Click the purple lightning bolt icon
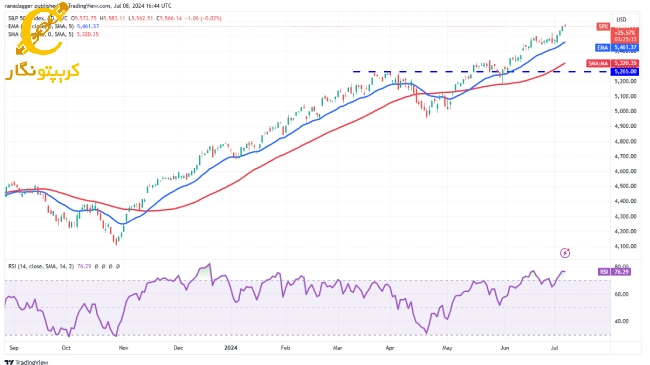The width and height of the screenshot is (650, 365). pyautogui.click(x=565, y=253)
